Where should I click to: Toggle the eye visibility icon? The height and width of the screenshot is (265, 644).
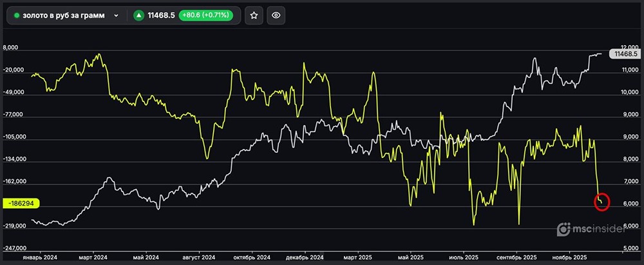click(x=276, y=15)
